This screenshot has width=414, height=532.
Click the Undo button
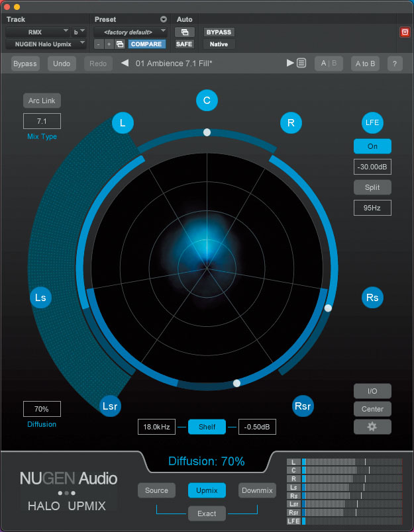(x=62, y=64)
